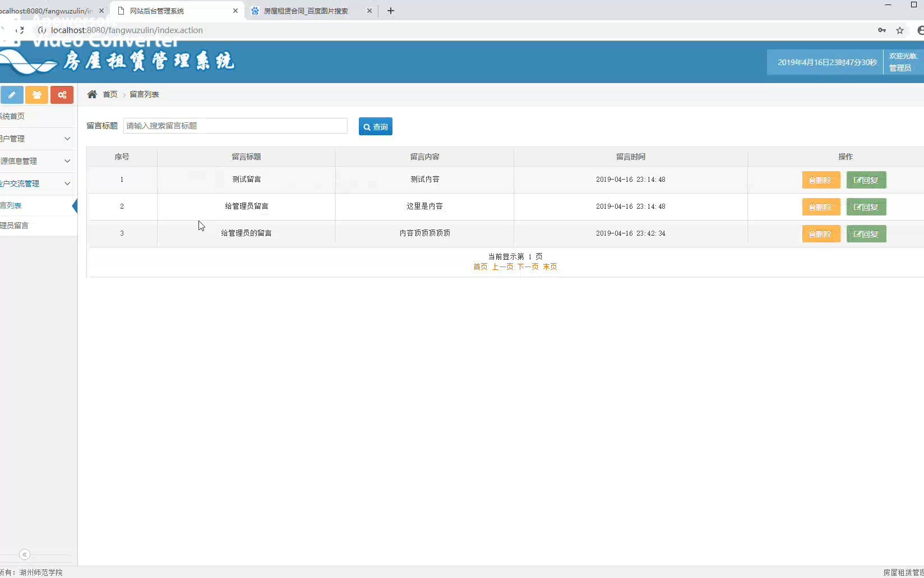924x578 pixels.
Task: Click the 下一页 pagination link
Action: [528, 267]
